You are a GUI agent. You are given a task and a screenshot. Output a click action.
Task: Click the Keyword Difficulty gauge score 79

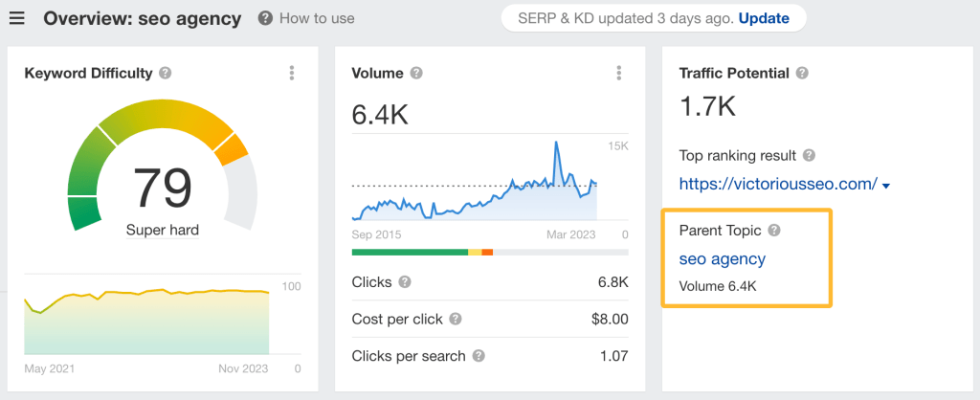[x=163, y=189]
